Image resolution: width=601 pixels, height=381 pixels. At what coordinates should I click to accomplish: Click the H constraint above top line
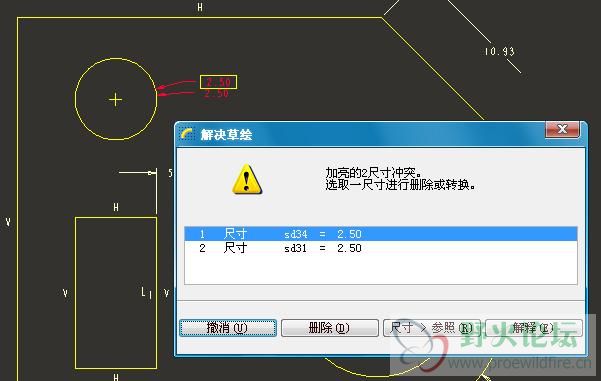coord(200,7)
